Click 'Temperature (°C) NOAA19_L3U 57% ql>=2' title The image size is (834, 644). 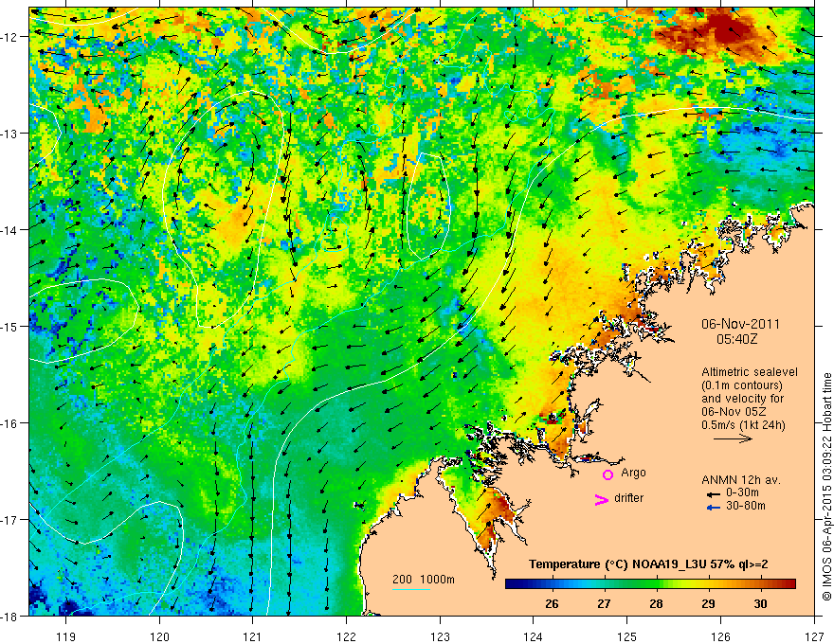click(648, 564)
